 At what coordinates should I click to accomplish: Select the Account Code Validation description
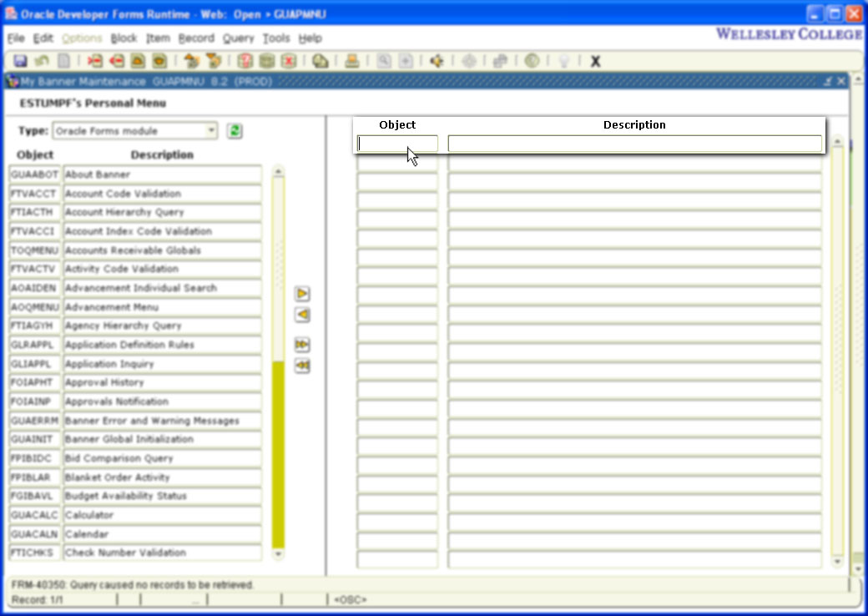tap(162, 193)
